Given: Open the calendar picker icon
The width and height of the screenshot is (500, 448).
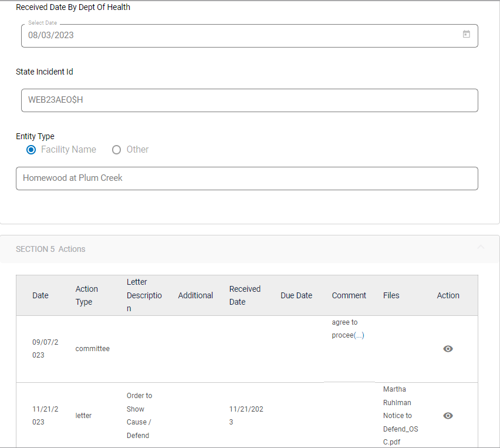Looking at the screenshot, I should [x=466, y=35].
